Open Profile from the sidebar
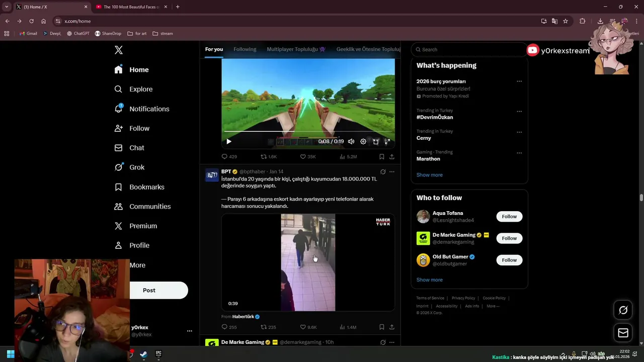The height and width of the screenshot is (362, 644). click(x=132, y=245)
